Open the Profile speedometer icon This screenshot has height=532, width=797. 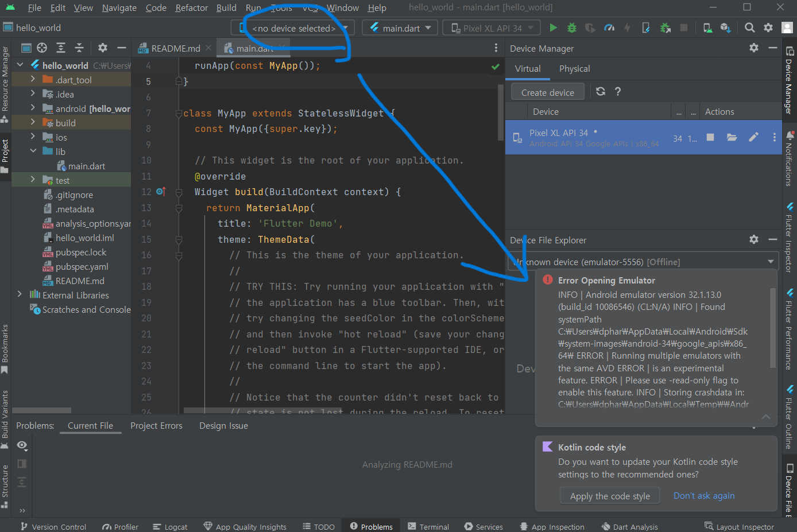pos(609,28)
